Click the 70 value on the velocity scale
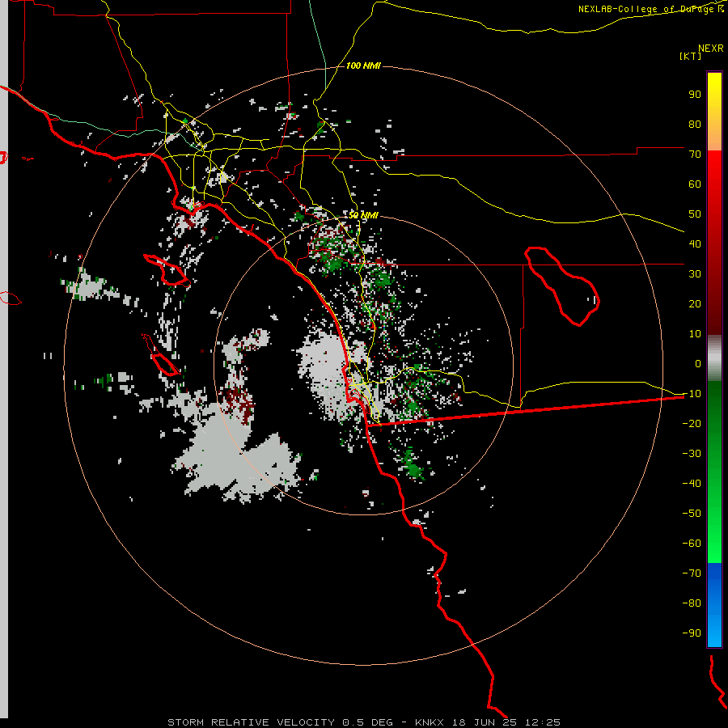 [695, 154]
